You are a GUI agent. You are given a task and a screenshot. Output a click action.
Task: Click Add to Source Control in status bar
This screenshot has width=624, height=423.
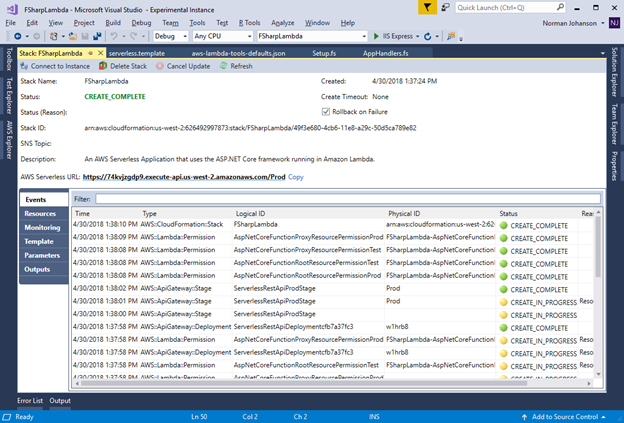point(565,417)
